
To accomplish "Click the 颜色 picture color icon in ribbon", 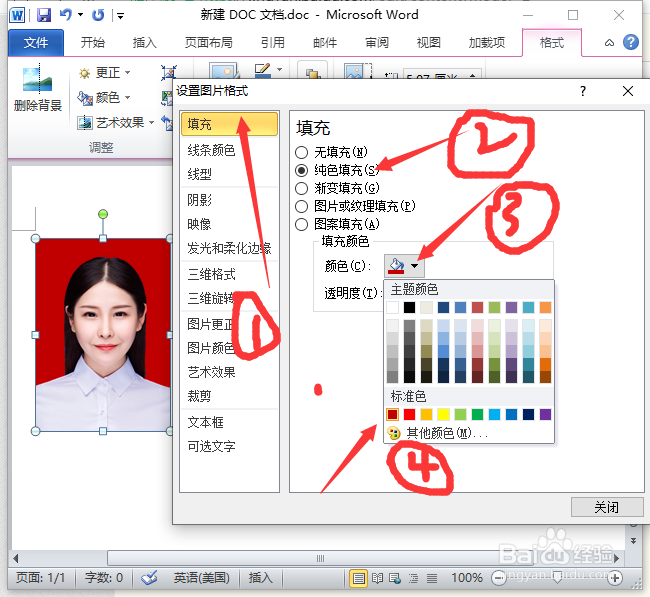I will (x=85, y=98).
